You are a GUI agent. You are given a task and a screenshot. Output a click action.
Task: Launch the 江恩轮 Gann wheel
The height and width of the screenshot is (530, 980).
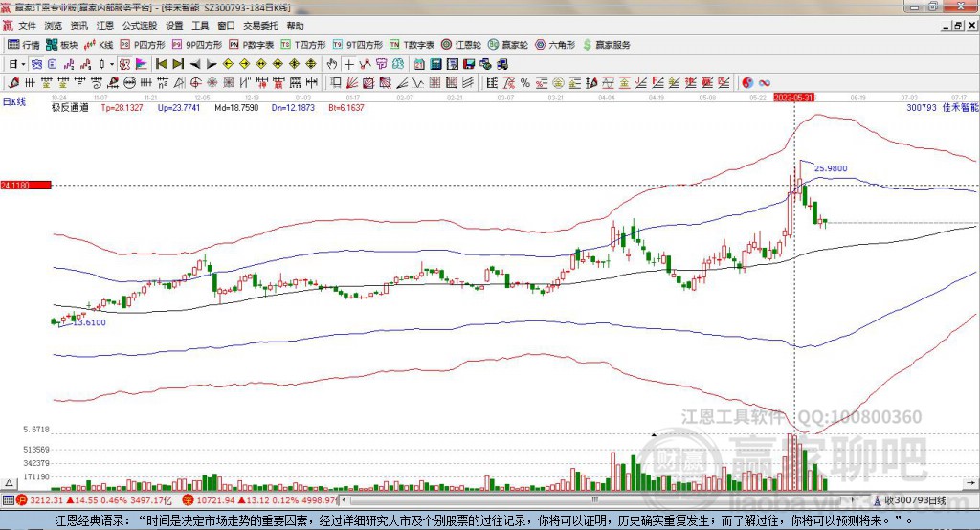tap(462, 45)
